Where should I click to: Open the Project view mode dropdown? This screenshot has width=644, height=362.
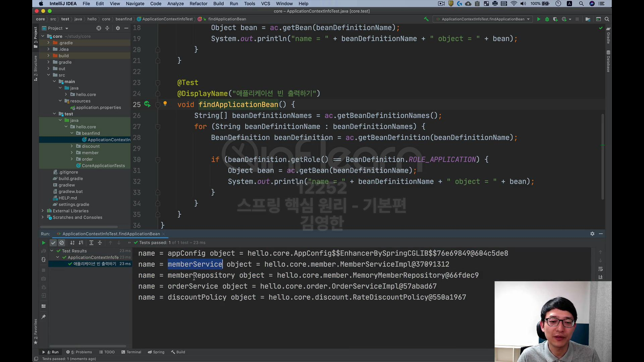click(x=58, y=28)
